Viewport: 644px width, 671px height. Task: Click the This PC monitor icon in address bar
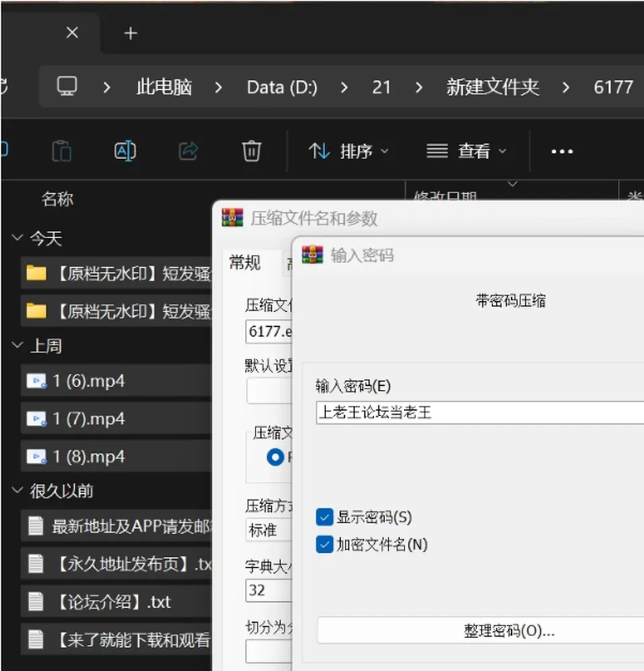click(67, 86)
